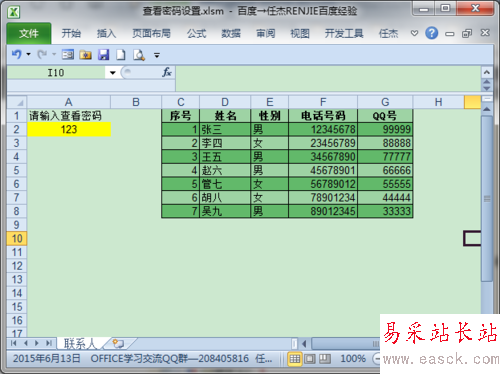Open the 页面布局 Page Layout tab
The height and width of the screenshot is (374, 500).
(151, 33)
